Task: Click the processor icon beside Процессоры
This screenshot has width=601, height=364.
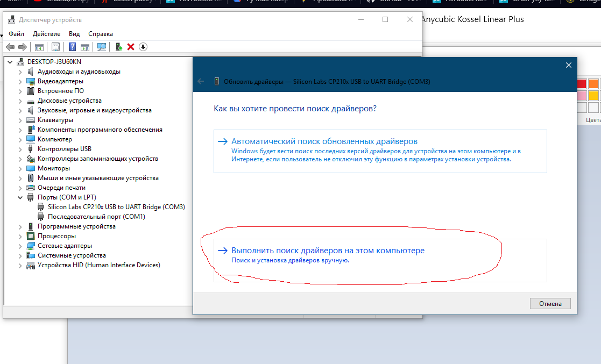Action: click(31, 236)
